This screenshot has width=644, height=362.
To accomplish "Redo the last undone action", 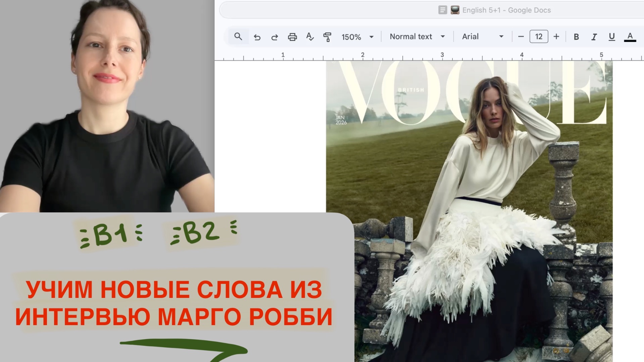I will 275,37.
